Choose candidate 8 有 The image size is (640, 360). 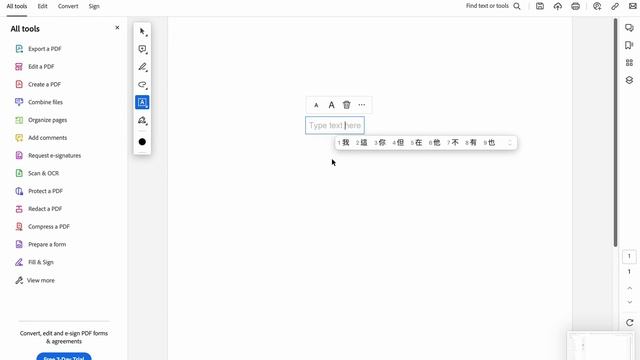471,142
